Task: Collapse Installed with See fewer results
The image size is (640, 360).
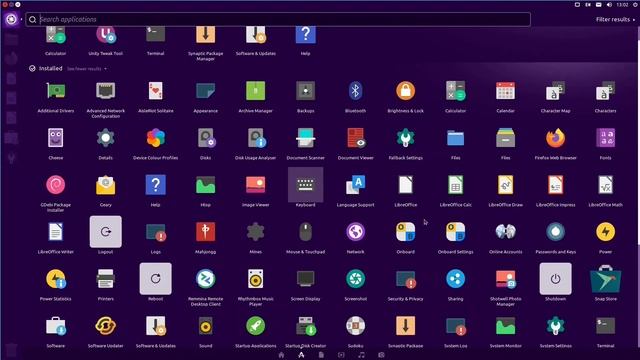Action: (x=87, y=69)
